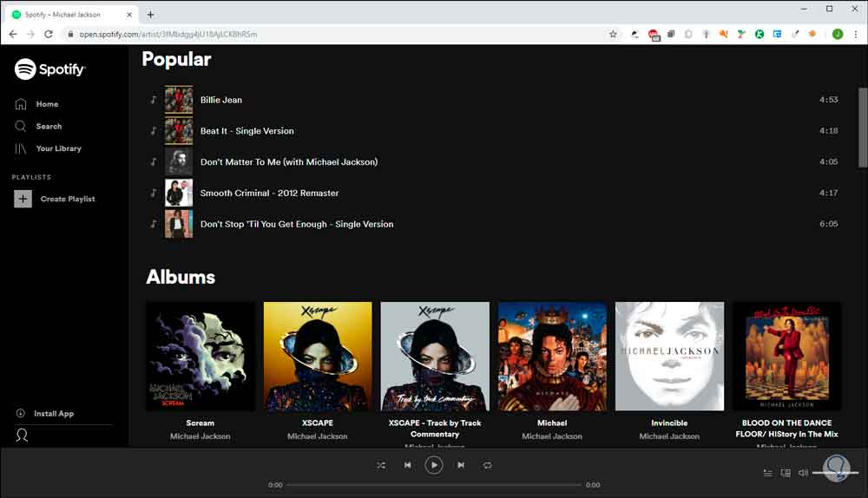Toggle repeat in the player bar
This screenshot has width=868, height=498.
[487, 465]
